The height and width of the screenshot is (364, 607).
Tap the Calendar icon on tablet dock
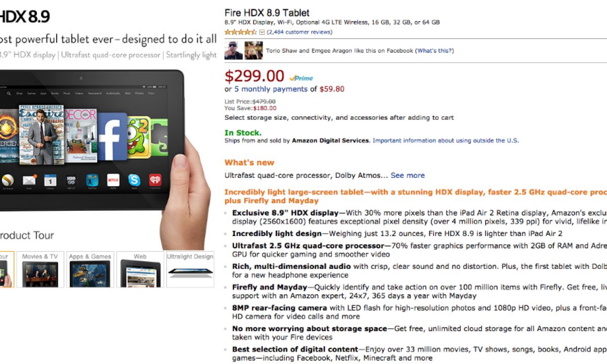coord(50,179)
